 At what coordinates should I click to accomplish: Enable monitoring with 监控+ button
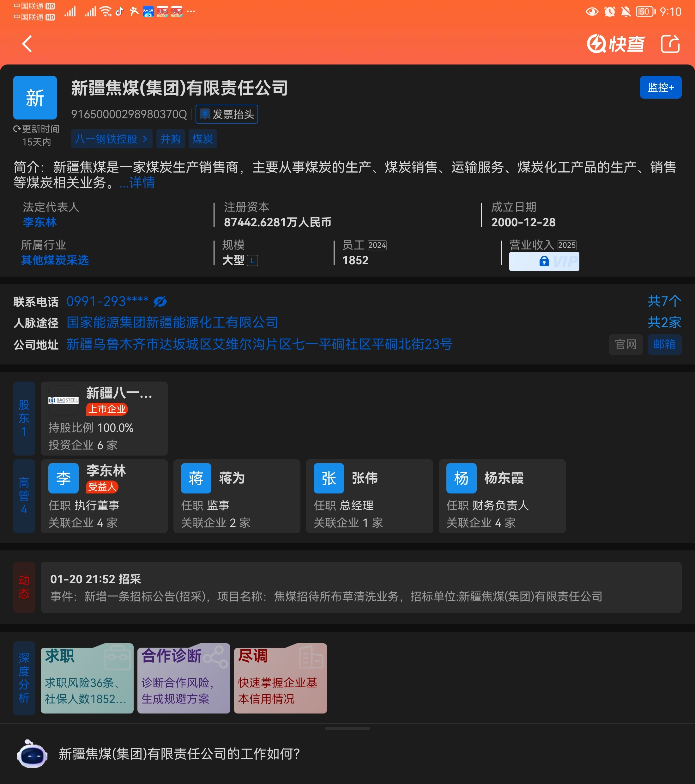click(660, 88)
